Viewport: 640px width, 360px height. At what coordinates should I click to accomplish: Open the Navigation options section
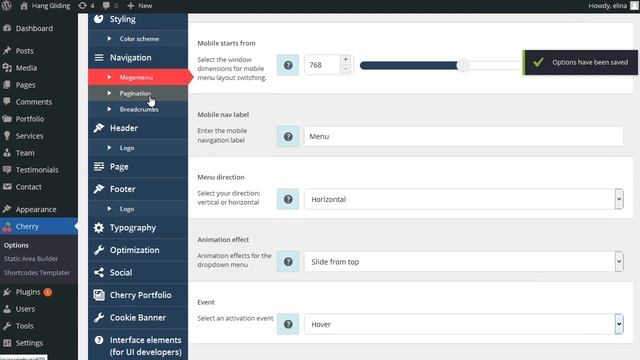coord(138,58)
